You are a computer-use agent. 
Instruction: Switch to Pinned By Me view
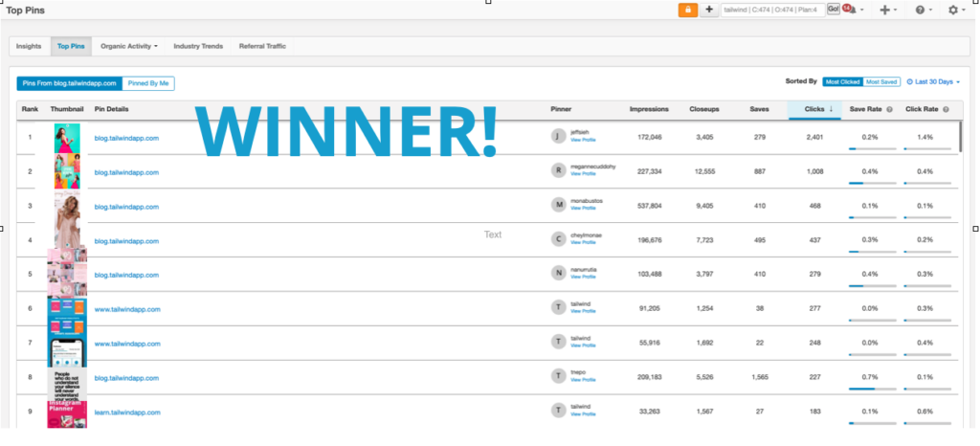148,83
